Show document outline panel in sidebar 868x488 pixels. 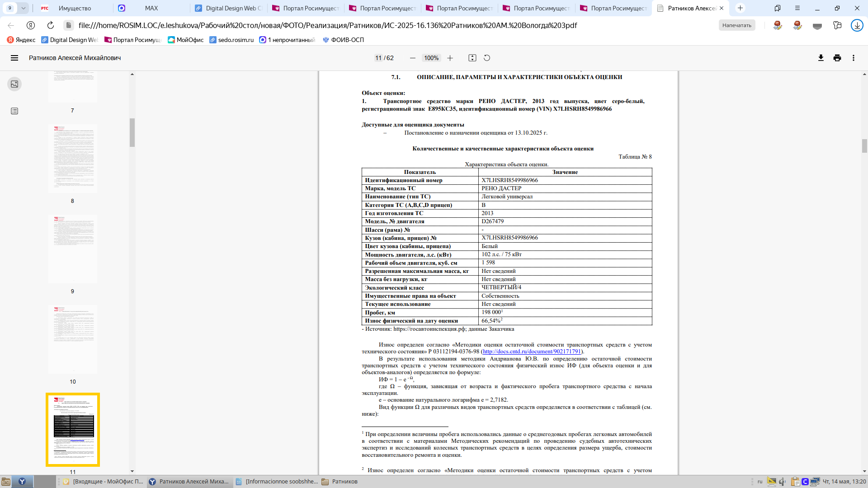[x=14, y=111]
